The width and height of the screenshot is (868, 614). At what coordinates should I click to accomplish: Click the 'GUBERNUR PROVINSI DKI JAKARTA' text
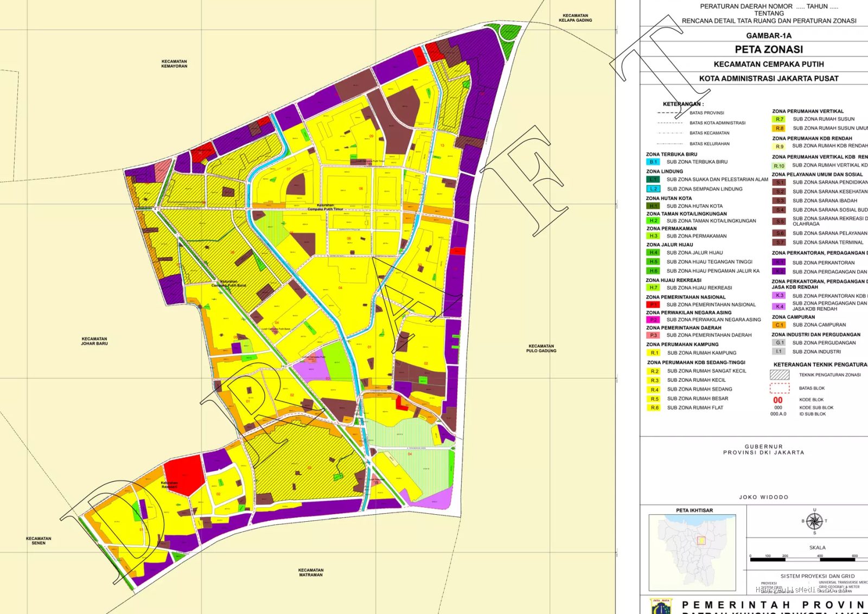(764, 450)
